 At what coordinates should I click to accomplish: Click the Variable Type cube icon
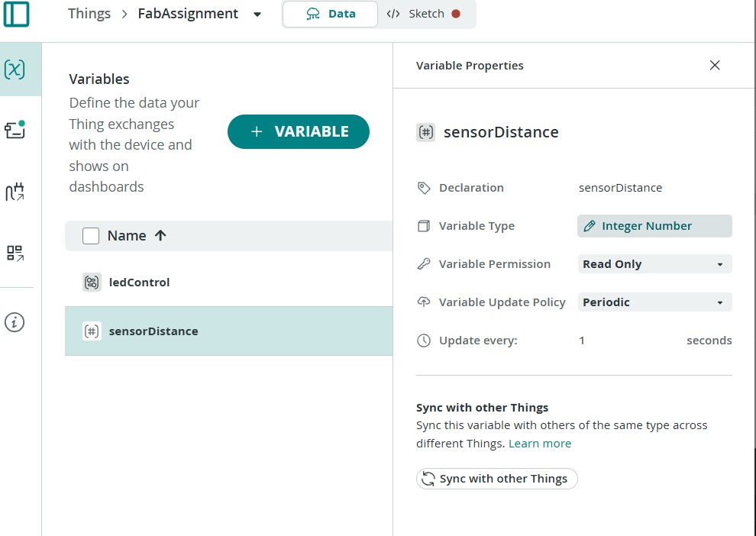tap(424, 226)
